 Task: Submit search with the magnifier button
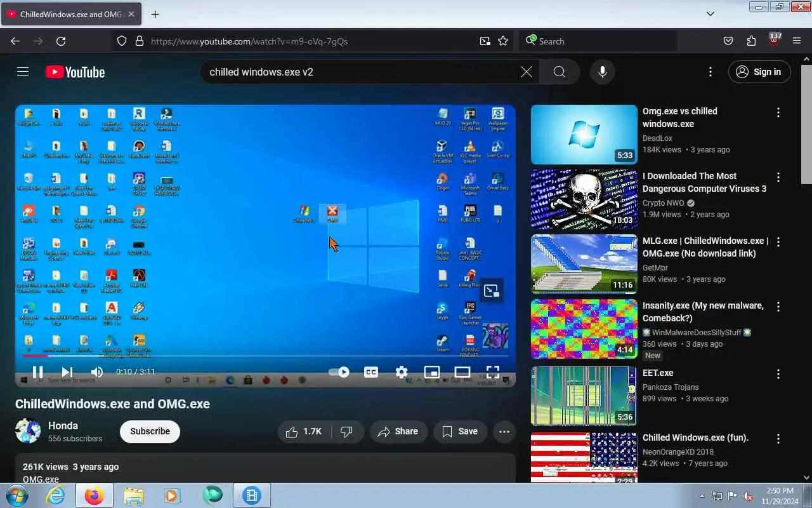560,72
